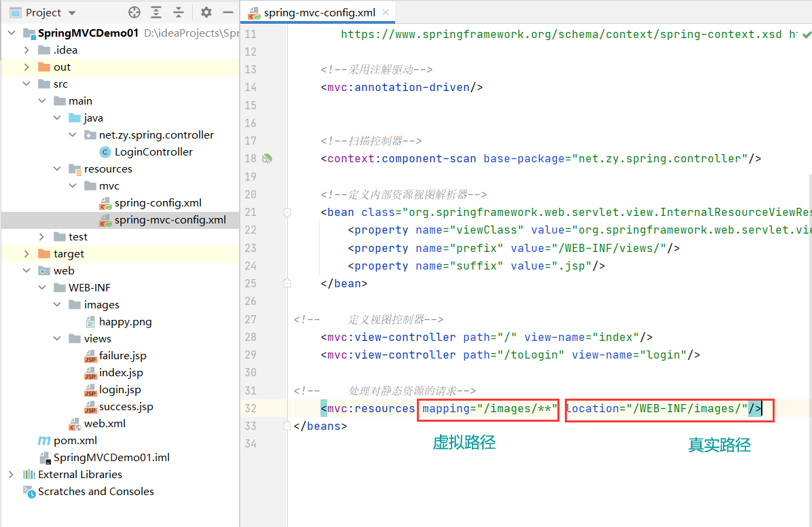Expand the .idea folder
This screenshot has width=812, height=527.
click(27, 50)
